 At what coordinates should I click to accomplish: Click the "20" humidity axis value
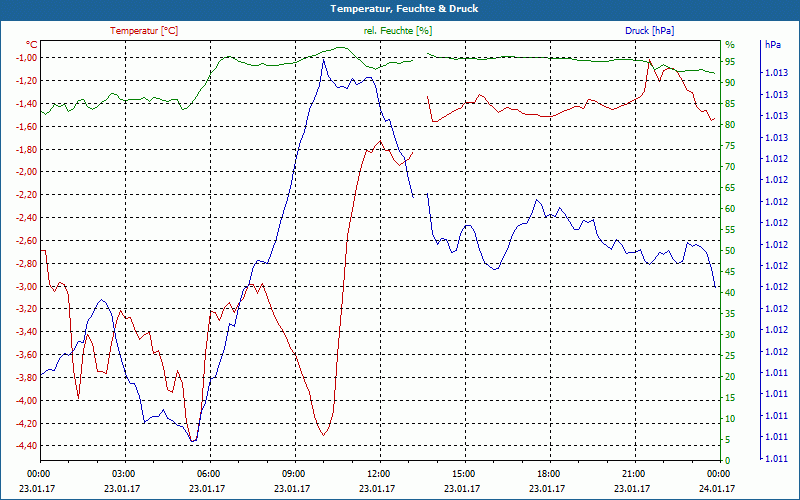click(730, 377)
